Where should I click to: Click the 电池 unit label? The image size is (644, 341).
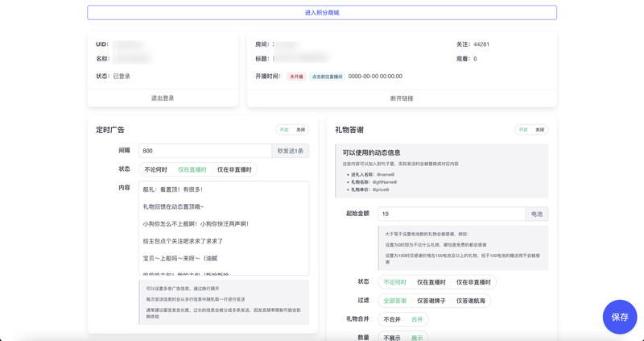pyautogui.click(x=537, y=214)
